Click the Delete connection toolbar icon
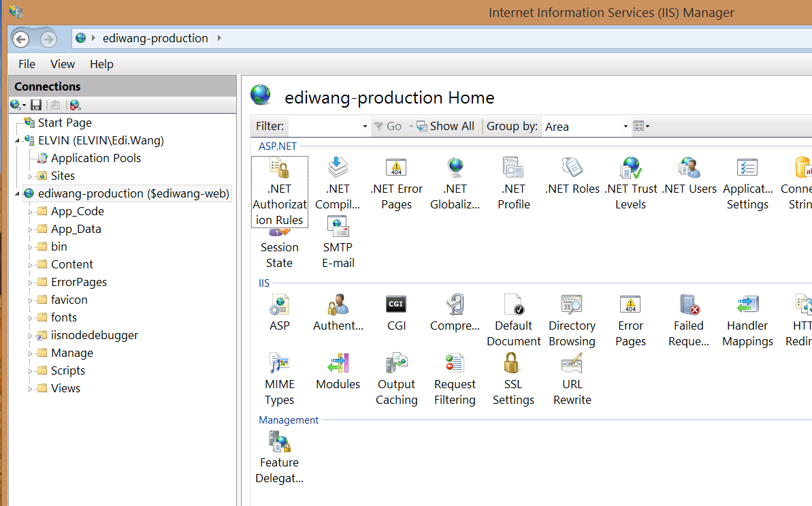 [75, 105]
